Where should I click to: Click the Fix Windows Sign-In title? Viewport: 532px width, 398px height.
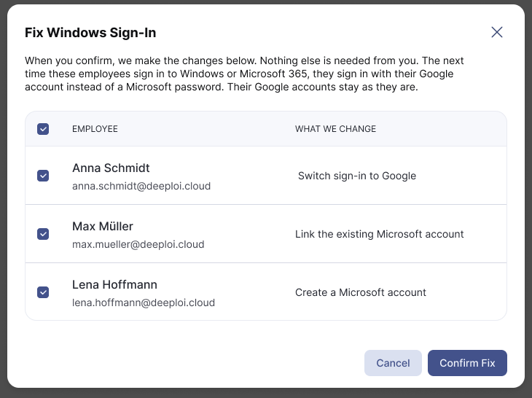point(90,33)
